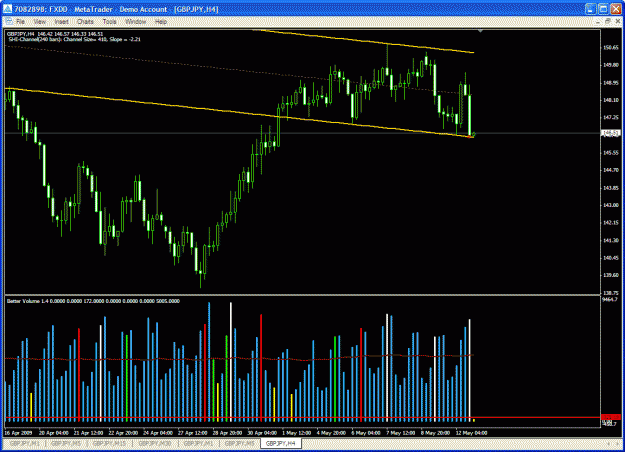Click the 7 May 12:00 time label

pos(401,433)
